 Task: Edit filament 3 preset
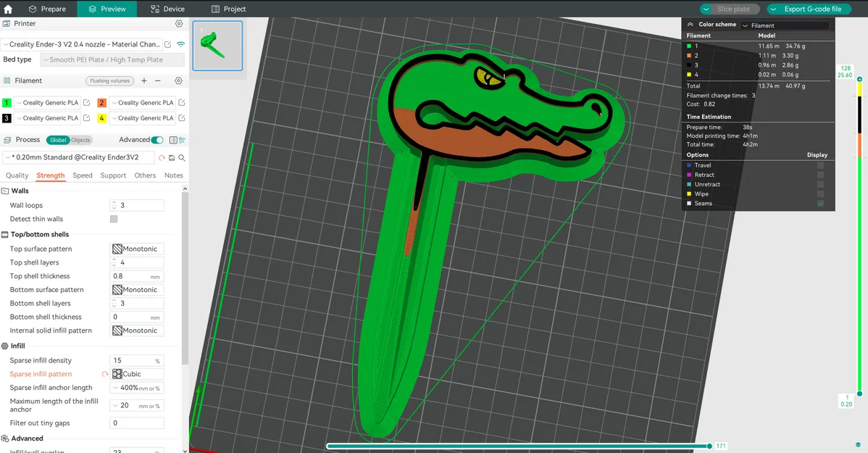(x=86, y=118)
